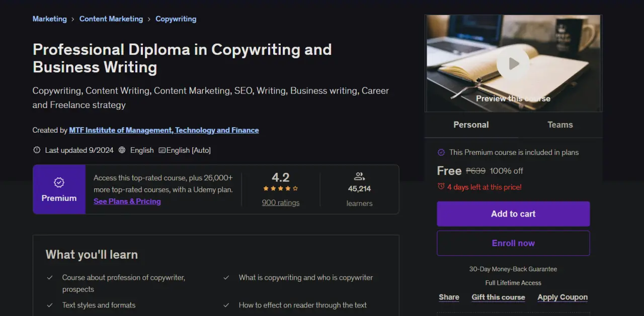The image size is (644, 316).
Task: Click the Premium label in purple badge
Action: tap(59, 198)
